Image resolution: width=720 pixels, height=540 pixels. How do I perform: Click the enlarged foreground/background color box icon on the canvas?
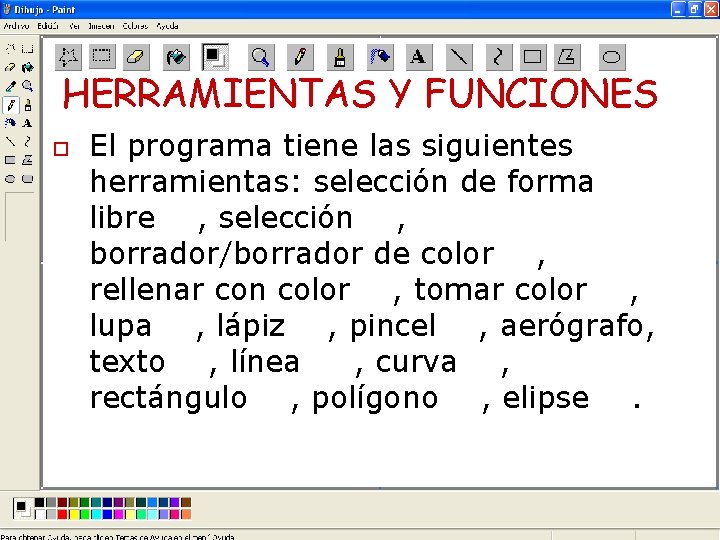click(x=215, y=57)
